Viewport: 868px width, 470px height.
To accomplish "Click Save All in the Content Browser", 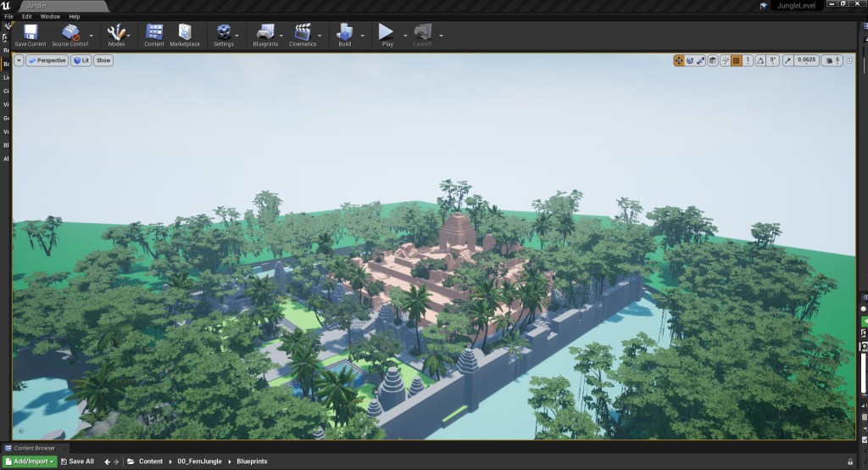I will 77,462.
